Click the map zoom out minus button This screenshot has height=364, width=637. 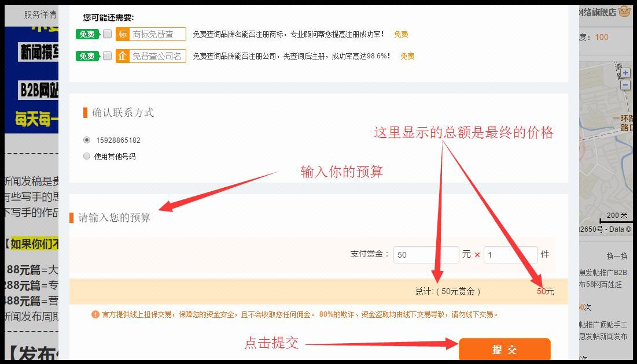[x=625, y=85]
